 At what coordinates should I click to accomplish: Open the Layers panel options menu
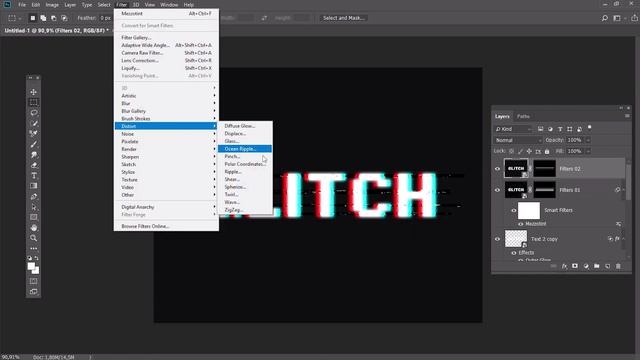click(x=627, y=116)
